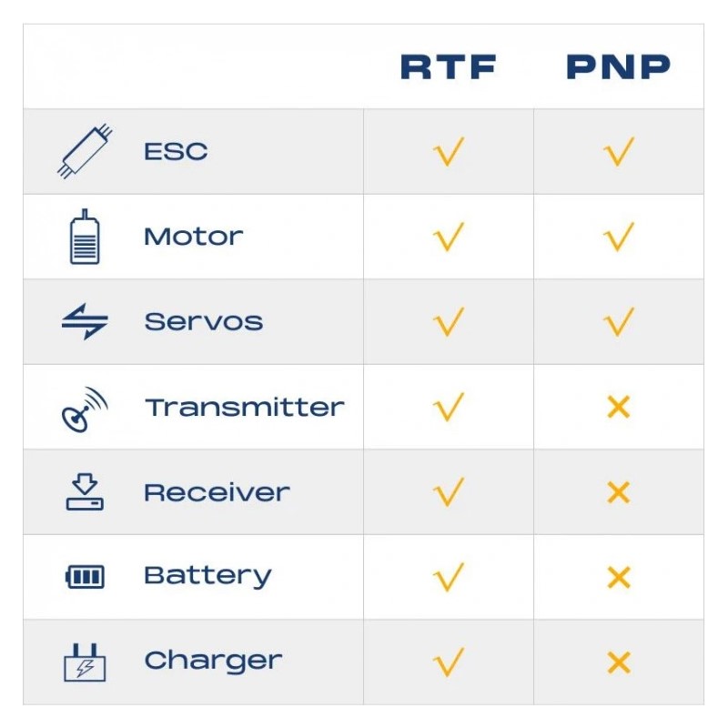Viewport: 728px width, 728px height.
Task: Click the Transmitter label text
Action: [x=244, y=407]
